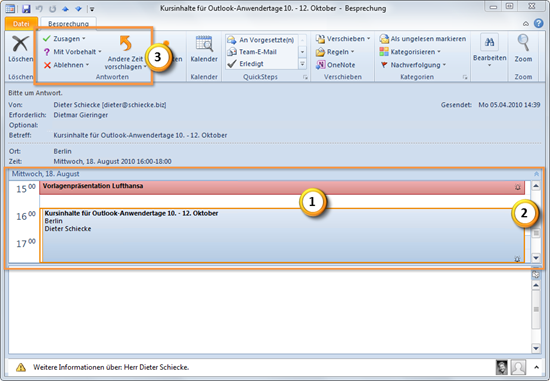
Task: Click the Undo icon in title bar
Action: (39, 8)
